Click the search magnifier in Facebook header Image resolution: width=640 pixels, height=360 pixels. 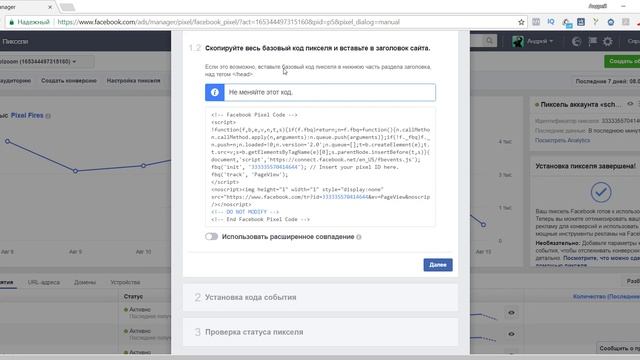tap(489, 41)
